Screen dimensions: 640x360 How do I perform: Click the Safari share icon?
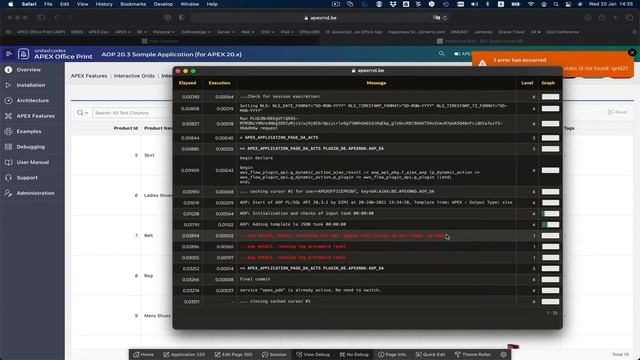coord(602,18)
